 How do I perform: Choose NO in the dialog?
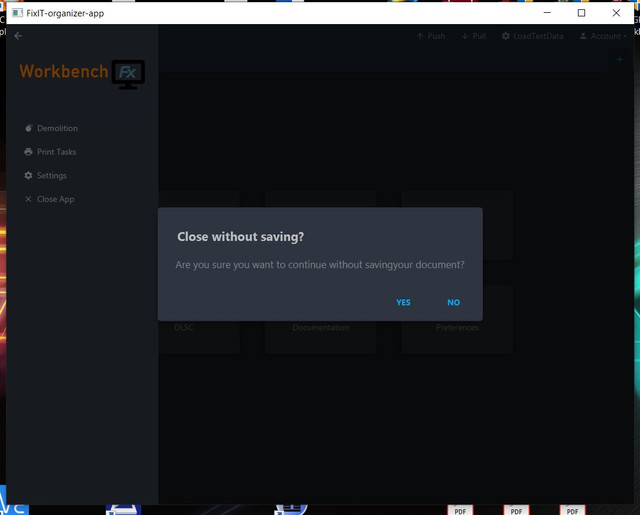point(453,302)
